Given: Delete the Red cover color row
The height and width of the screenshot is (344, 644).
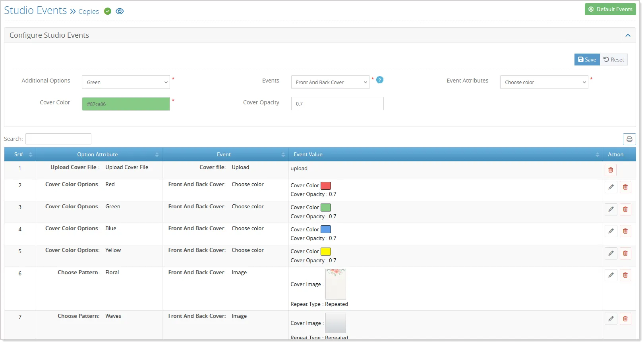Looking at the screenshot, I should [625, 187].
